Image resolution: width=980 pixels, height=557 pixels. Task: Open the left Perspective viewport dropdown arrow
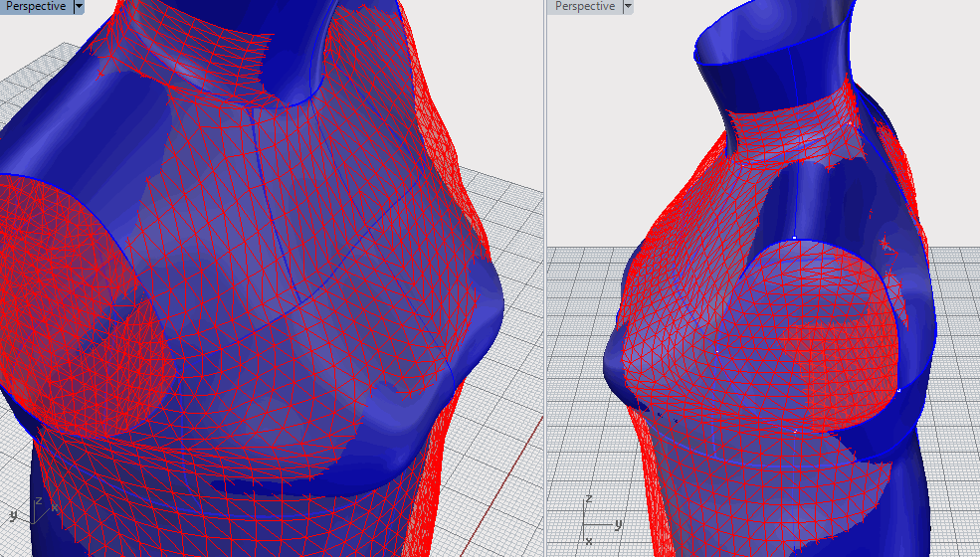tap(79, 6)
